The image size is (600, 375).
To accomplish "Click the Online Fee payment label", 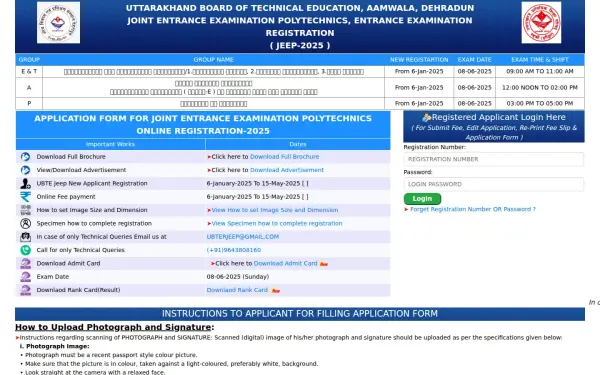I will (66, 197).
